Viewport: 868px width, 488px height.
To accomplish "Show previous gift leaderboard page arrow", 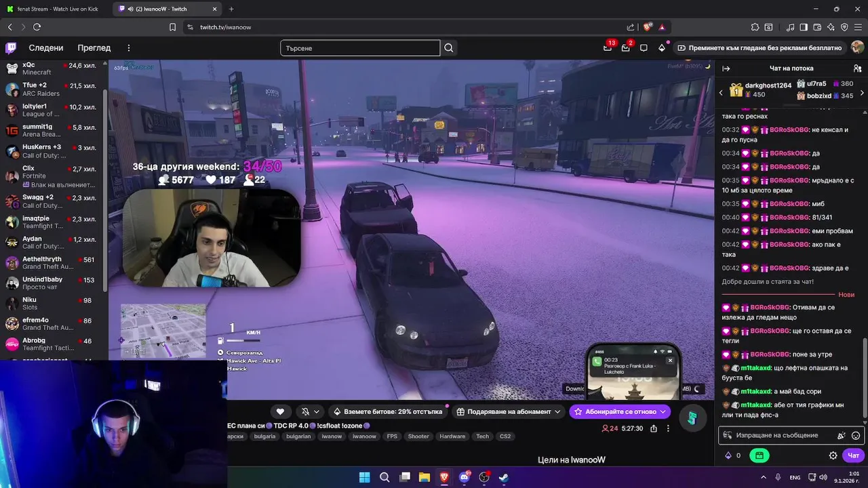I will click(721, 93).
